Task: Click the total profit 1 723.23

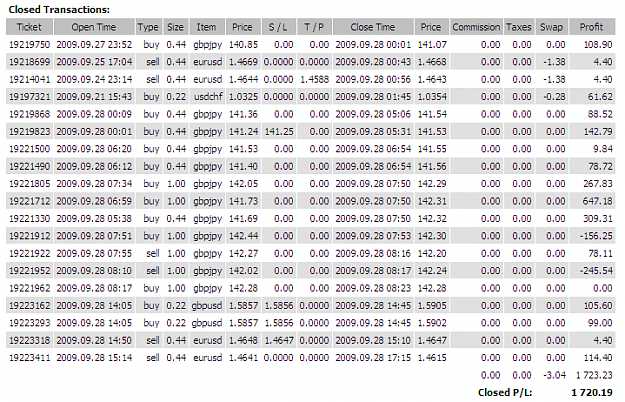Action: click(x=594, y=375)
